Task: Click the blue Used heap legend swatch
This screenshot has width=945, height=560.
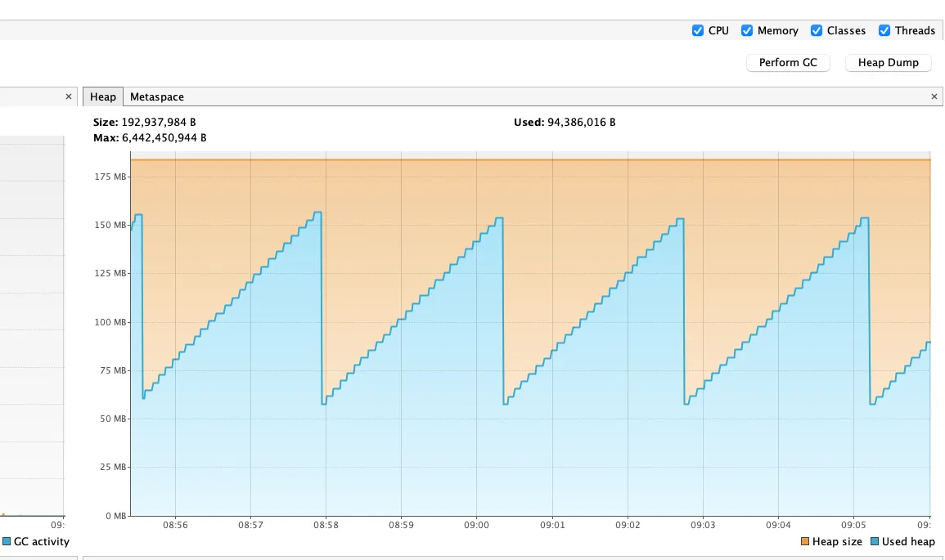Action: (875, 541)
